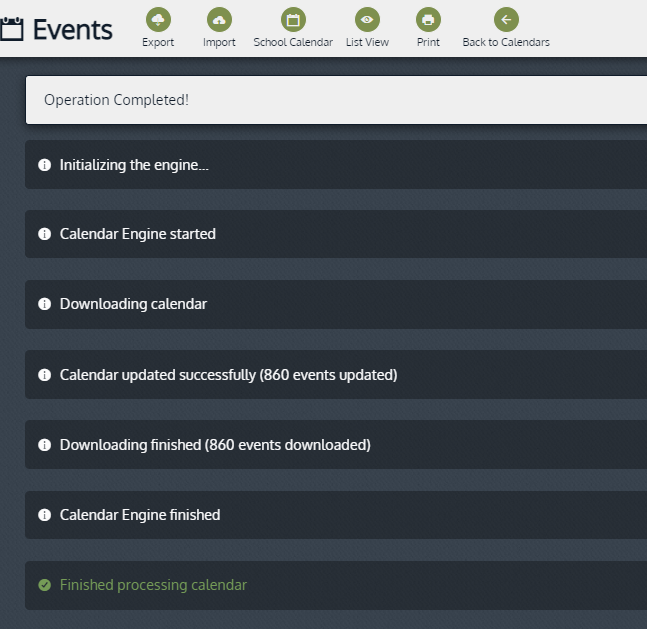
Task: Click the Events calendar icon in header
Action: coord(11,29)
